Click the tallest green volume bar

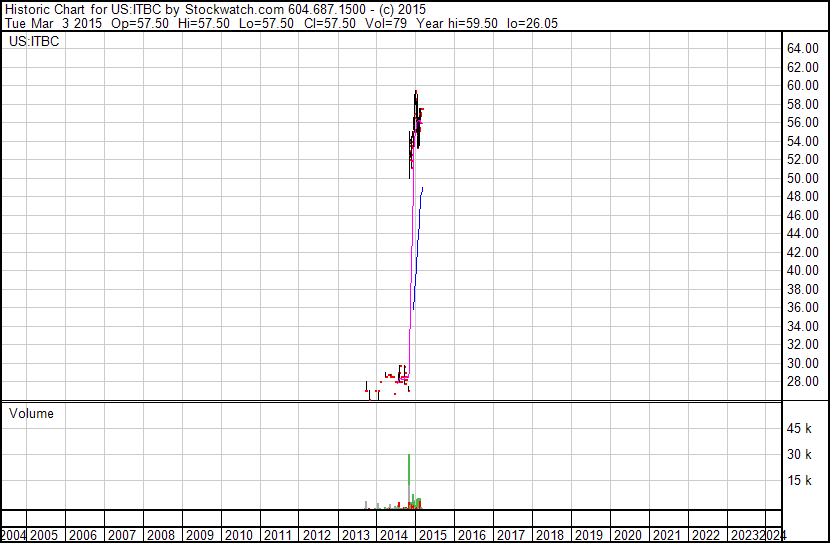(409, 480)
